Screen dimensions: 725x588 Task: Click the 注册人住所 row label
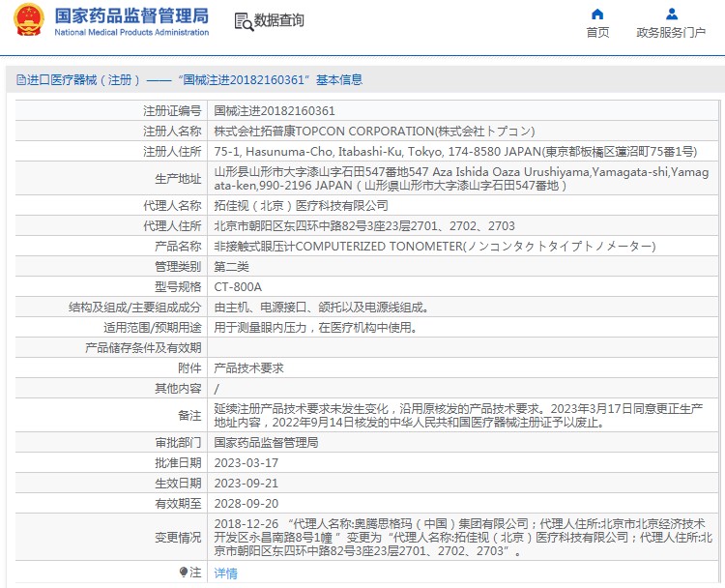point(172,151)
